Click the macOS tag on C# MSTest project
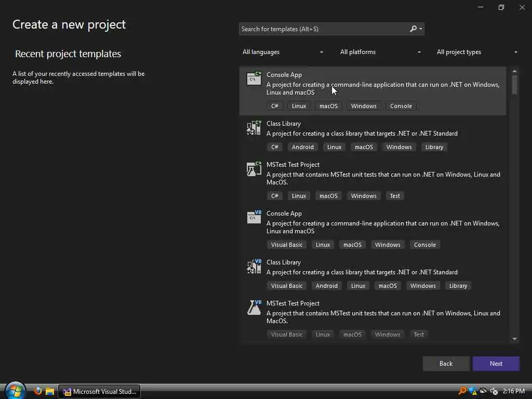532x399 pixels. 328,196
